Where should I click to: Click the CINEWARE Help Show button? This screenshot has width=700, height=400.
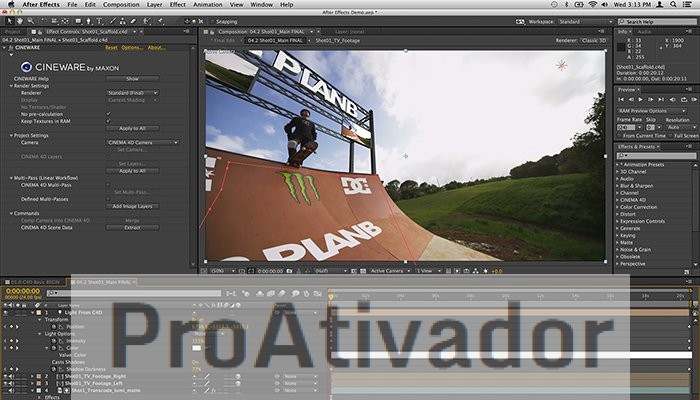(133, 79)
